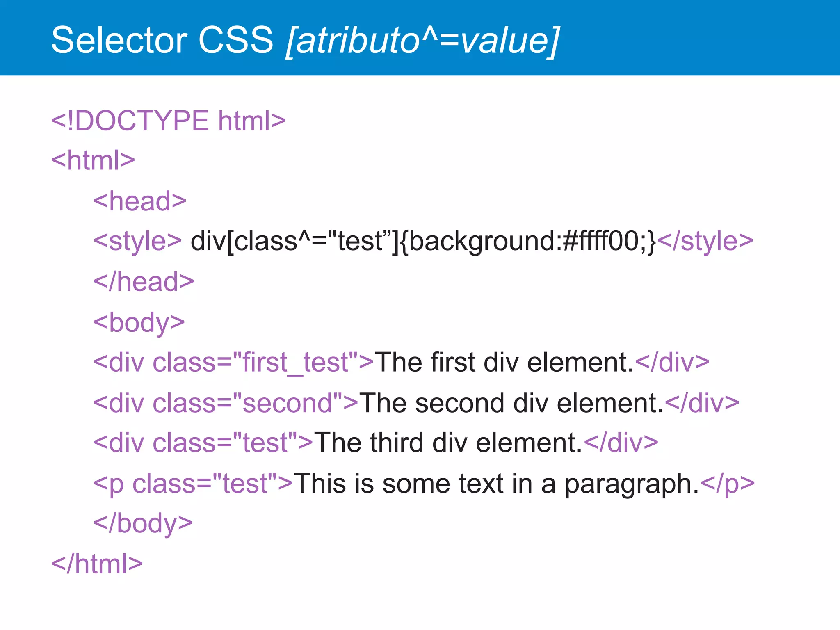Click the closing '</head>' tag line
This screenshot has height=630, width=840.
(x=144, y=281)
